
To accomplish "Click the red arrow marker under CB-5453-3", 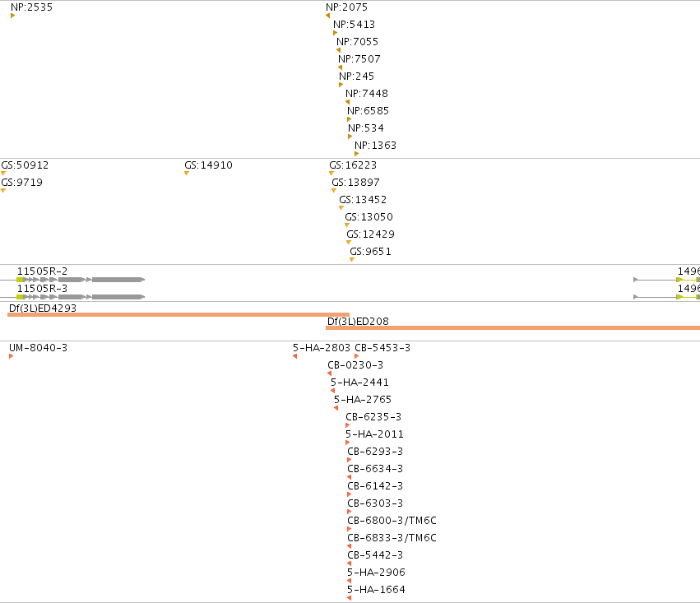I will [357, 356].
